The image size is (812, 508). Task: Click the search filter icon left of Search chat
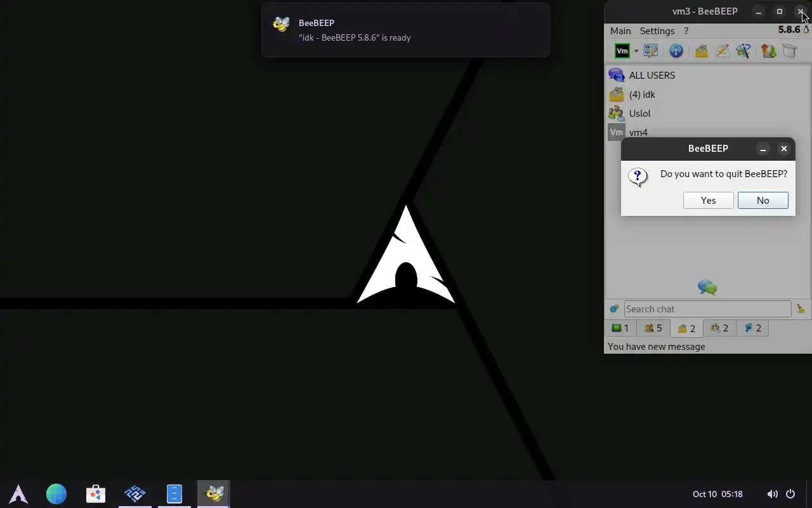[x=614, y=309]
